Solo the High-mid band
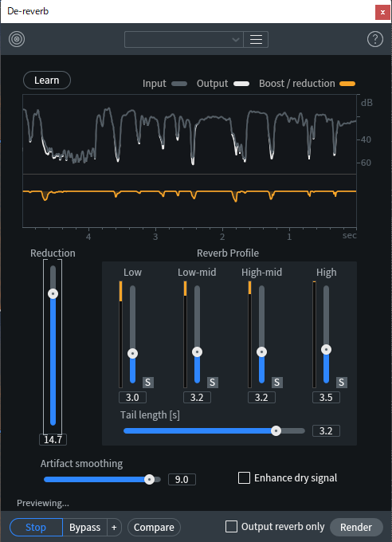Screen dimensions: 392x542 pos(277,383)
